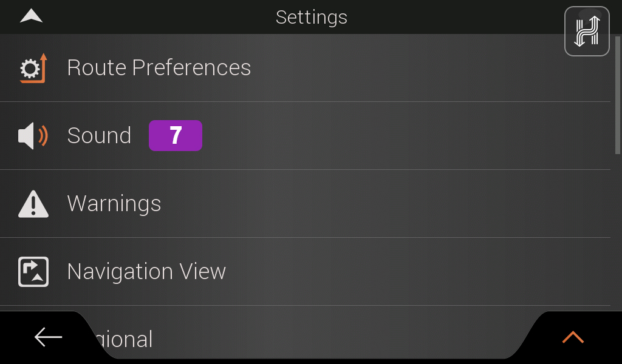The height and width of the screenshot is (364, 622).
Task: Tap the white up triangle in header
Action: [32, 16]
